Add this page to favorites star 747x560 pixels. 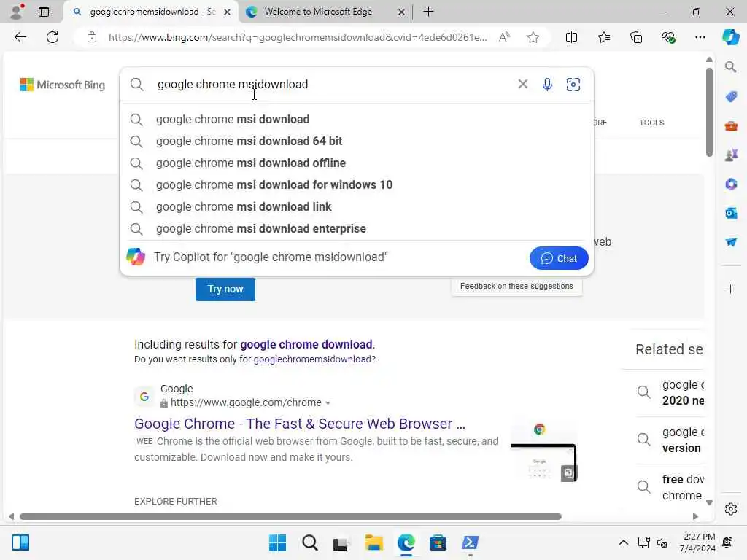click(x=533, y=37)
